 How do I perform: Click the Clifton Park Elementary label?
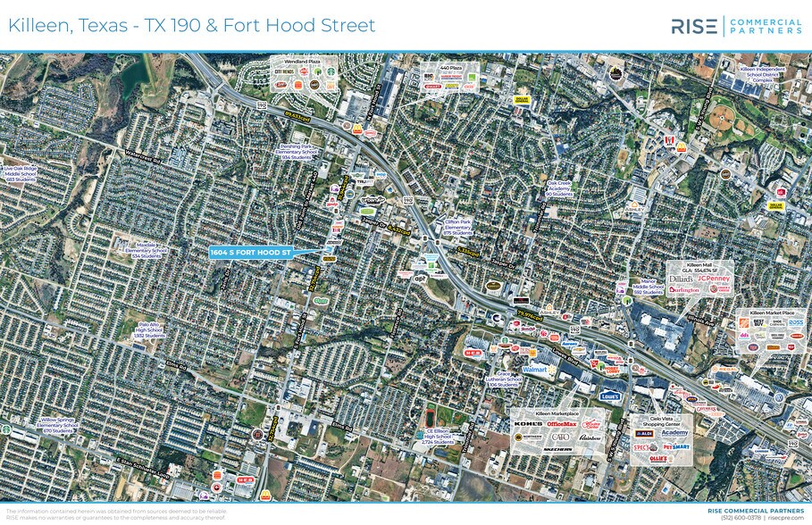click(458, 228)
